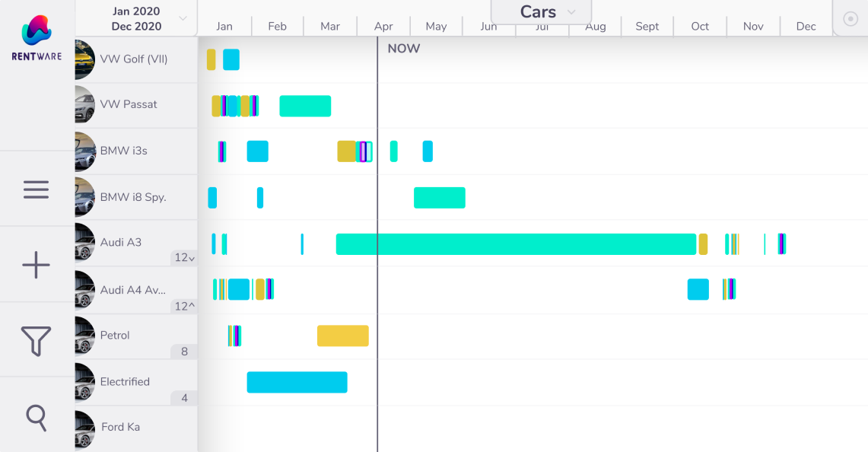Open the yellow Petrol booking in March
868x452 pixels.
pos(342,336)
